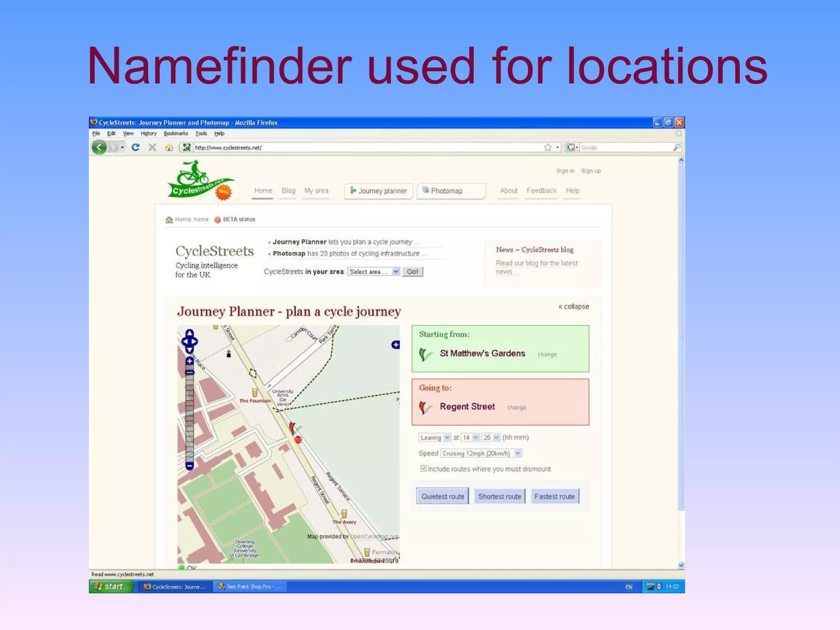Click the red no-entry sign on the map
This screenshot has height=630, width=840.
[298, 440]
